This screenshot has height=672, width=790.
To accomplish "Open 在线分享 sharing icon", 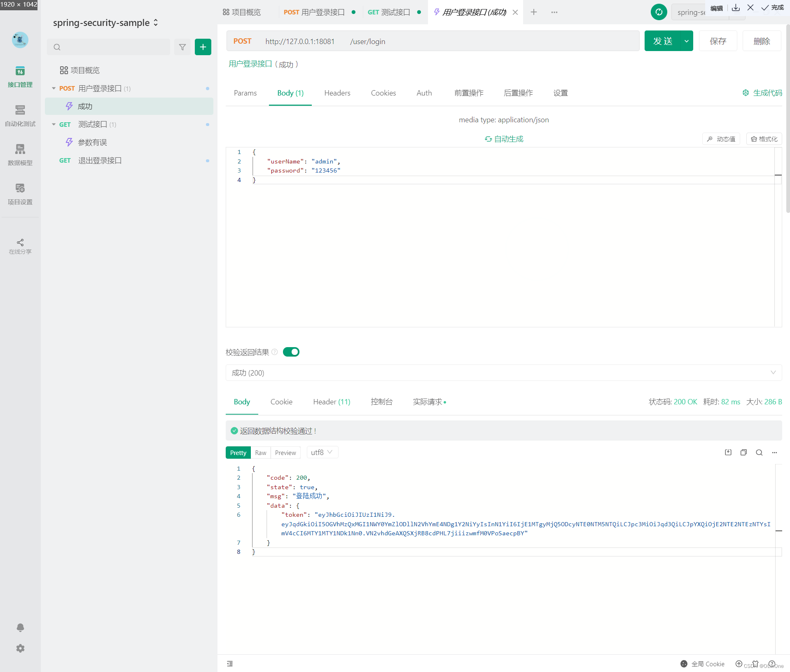I will tap(20, 246).
